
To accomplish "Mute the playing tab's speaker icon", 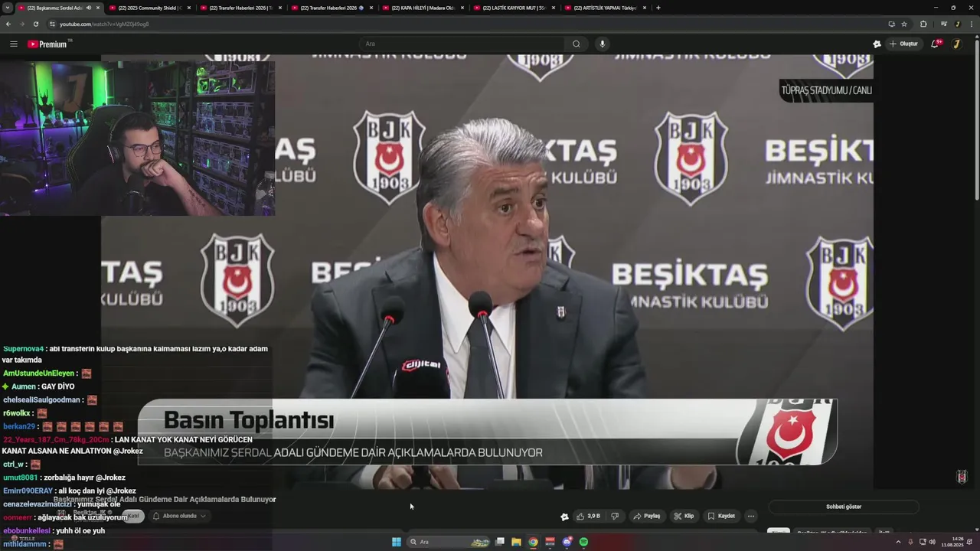I will pos(89,8).
